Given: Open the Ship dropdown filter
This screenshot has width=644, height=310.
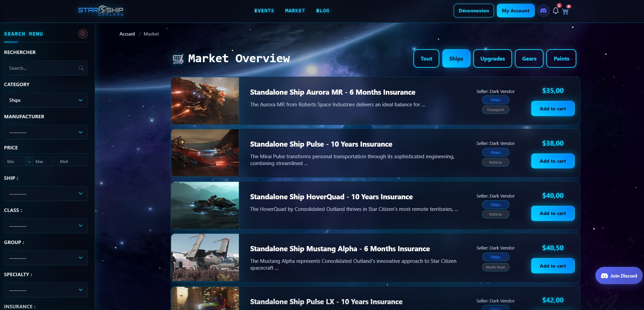Looking at the screenshot, I should point(46,194).
